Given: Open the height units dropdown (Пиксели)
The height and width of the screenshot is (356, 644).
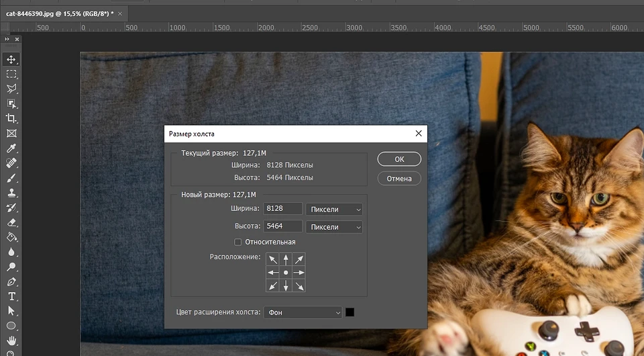Looking at the screenshot, I should coord(333,227).
